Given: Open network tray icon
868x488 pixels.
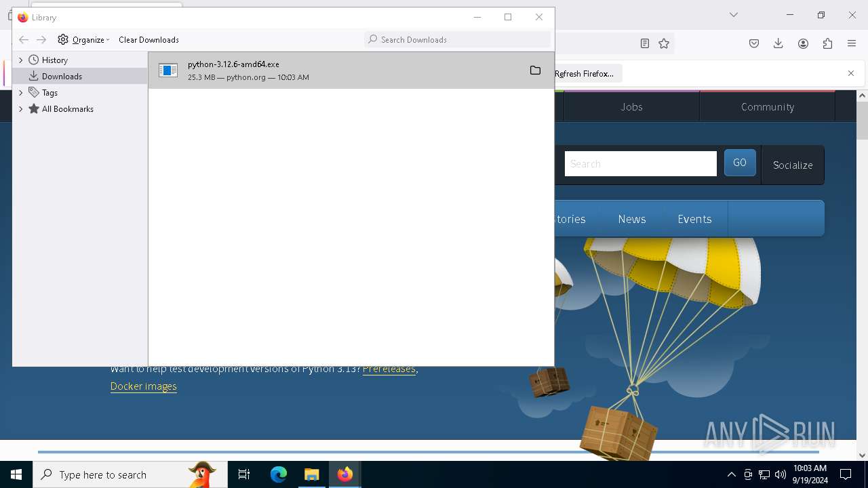Looking at the screenshot, I should click(x=764, y=474).
